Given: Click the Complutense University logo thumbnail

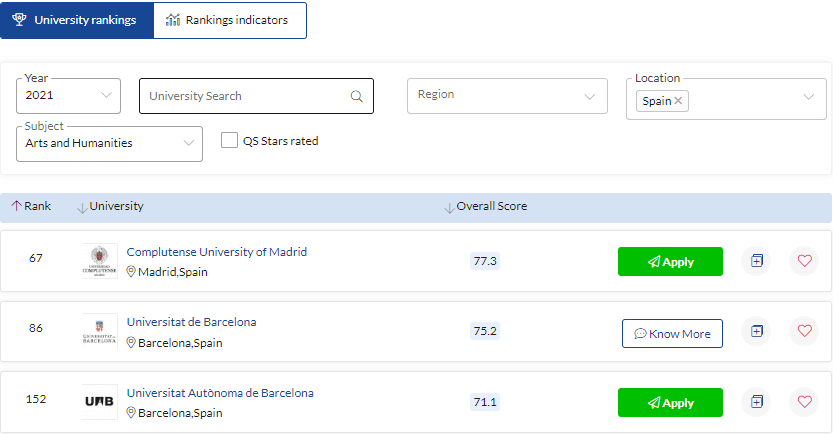Looking at the screenshot, I should (x=99, y=261).
